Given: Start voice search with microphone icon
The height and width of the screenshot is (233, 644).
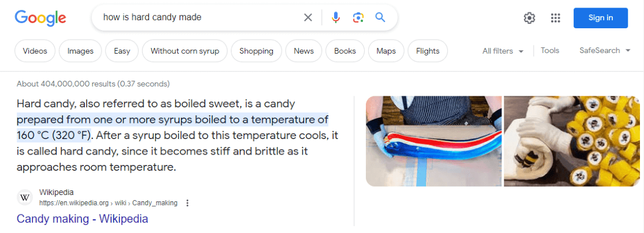Looking at the screenshot, I should (336, 18).
